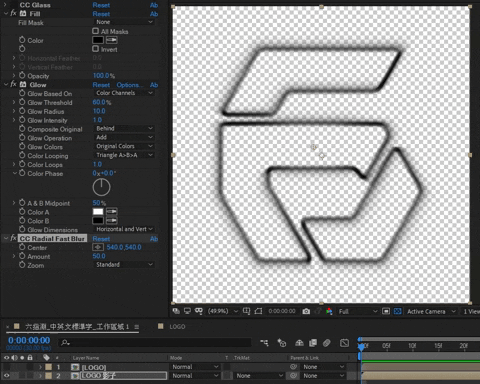
Task: Click the Fill Color black swatch
Action: tap(98, 40)
